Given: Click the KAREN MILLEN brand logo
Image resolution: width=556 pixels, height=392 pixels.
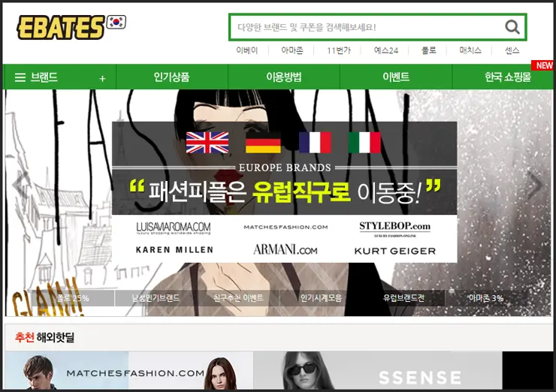Looking at the screenshot, I should point(174,250).
